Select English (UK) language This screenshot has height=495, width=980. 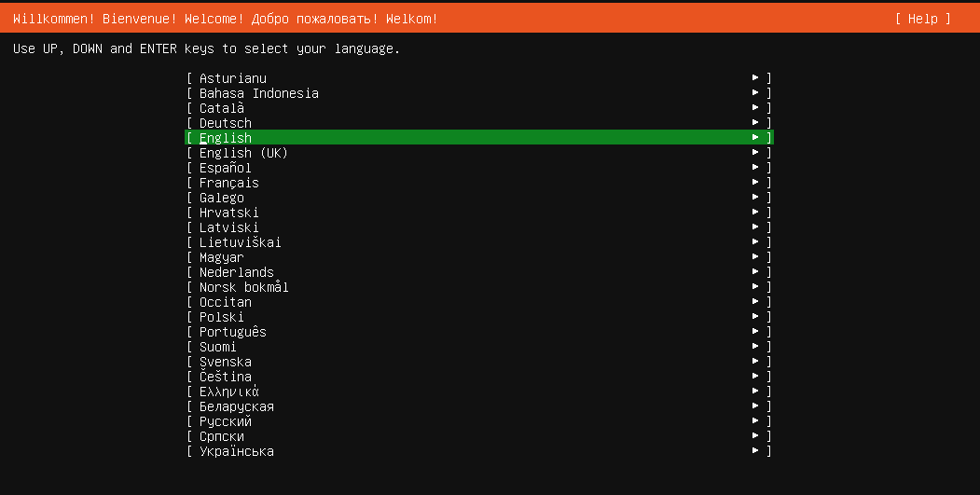pyautogui.click(x=479, y=153)
